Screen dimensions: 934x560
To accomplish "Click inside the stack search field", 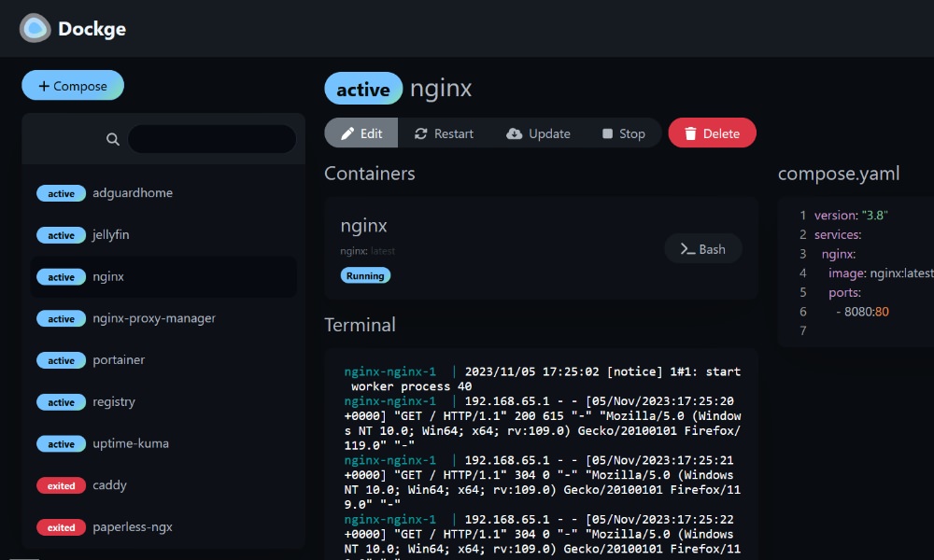I will (x=210, y=138).
